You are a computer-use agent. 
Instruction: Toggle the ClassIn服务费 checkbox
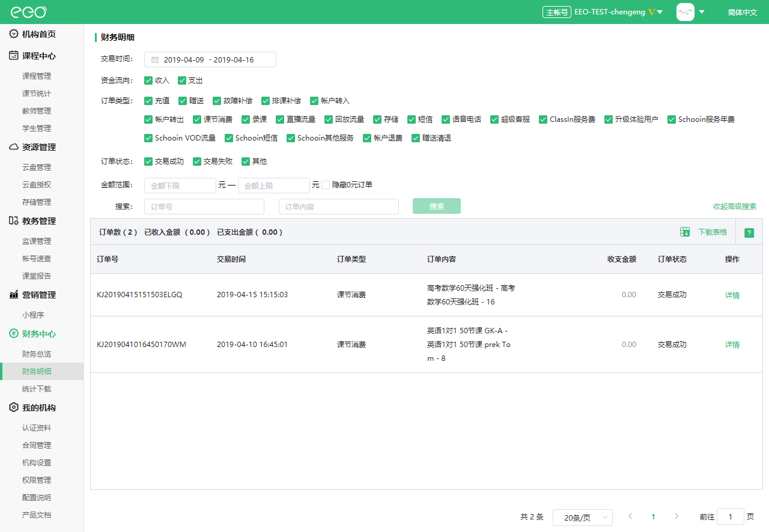pyautogui.click(x=543, y=119)
